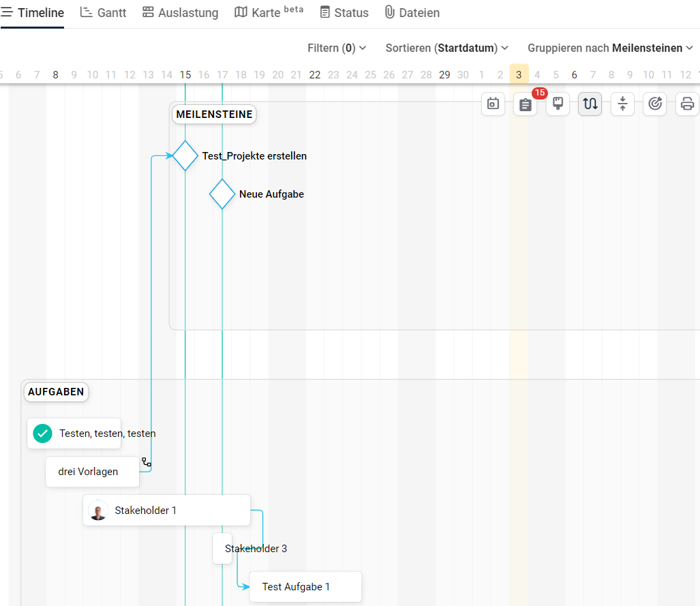The image size is (700, 606).
Task: Click the compress rows vertically icon
Action: 622,104
